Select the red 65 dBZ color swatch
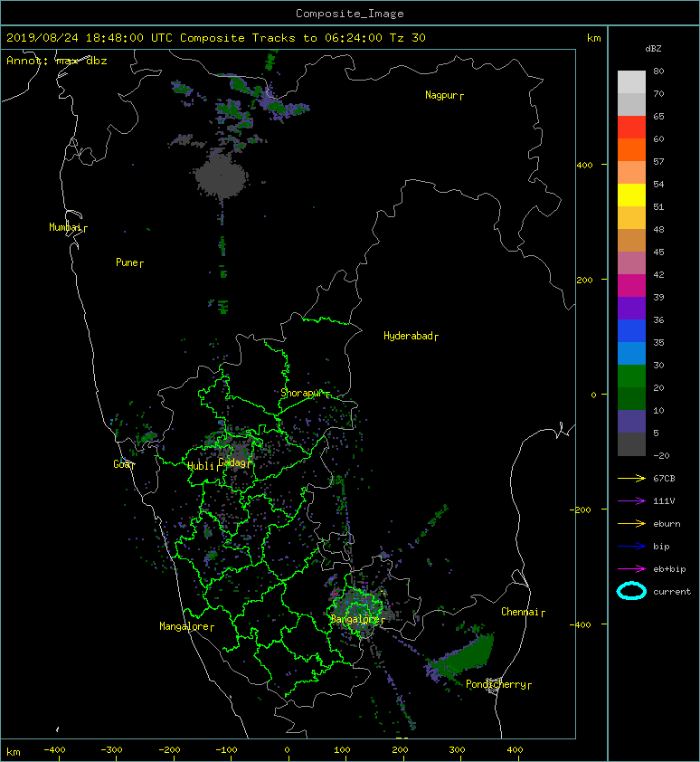The width and height of the screenshot is (700, 762). (x=631, y=127)
